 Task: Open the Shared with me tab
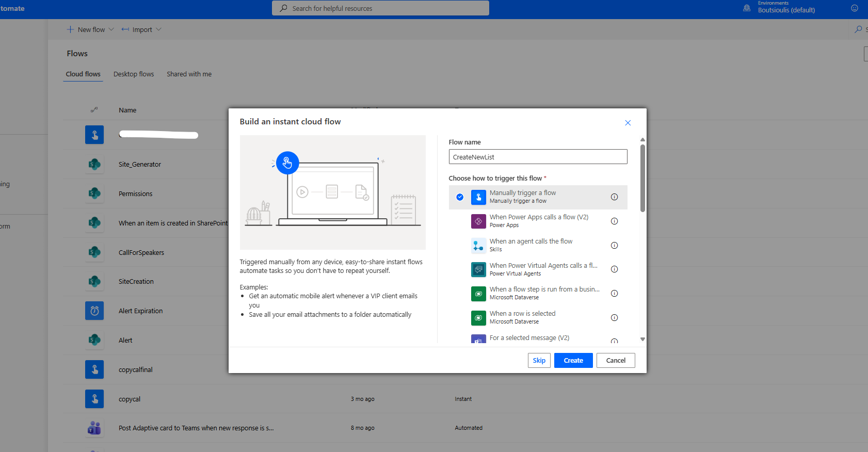click(x=189, y=74)
